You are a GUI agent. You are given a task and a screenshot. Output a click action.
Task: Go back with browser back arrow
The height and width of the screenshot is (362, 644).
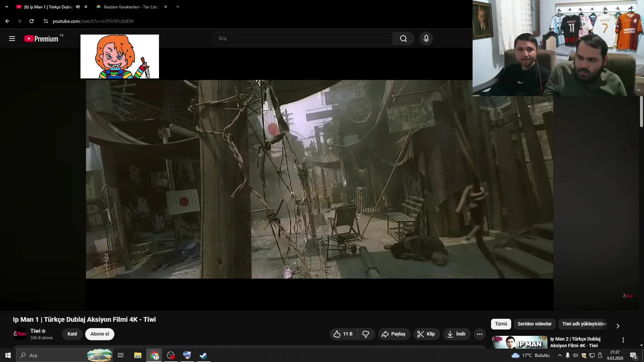[x=7, y=21]
